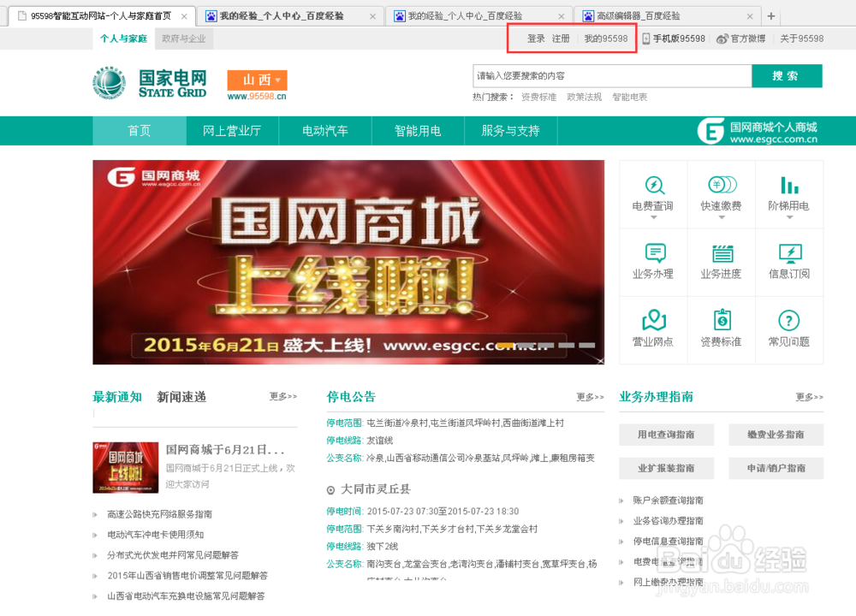856x616 pixels.
Task: Click the 资费标准 hot search link
Action: tap(538, 98)
